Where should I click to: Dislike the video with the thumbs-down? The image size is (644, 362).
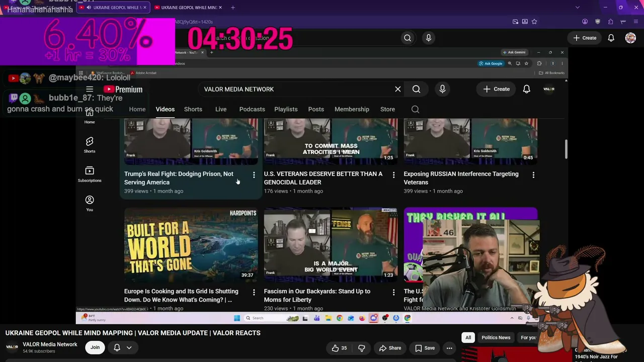click(x=361, y=348)
